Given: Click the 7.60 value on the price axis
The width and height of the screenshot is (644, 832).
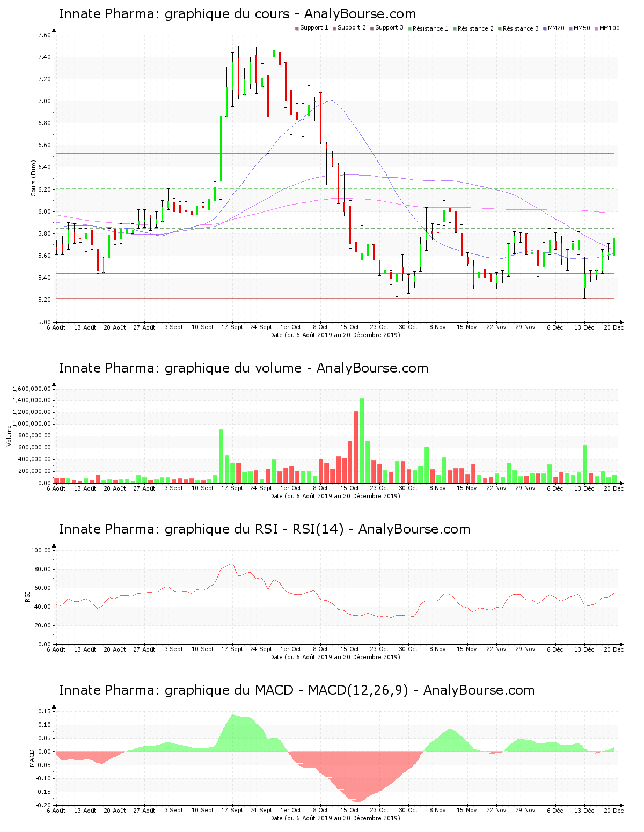Looking at the screenshot, I should tap(44, 35).
